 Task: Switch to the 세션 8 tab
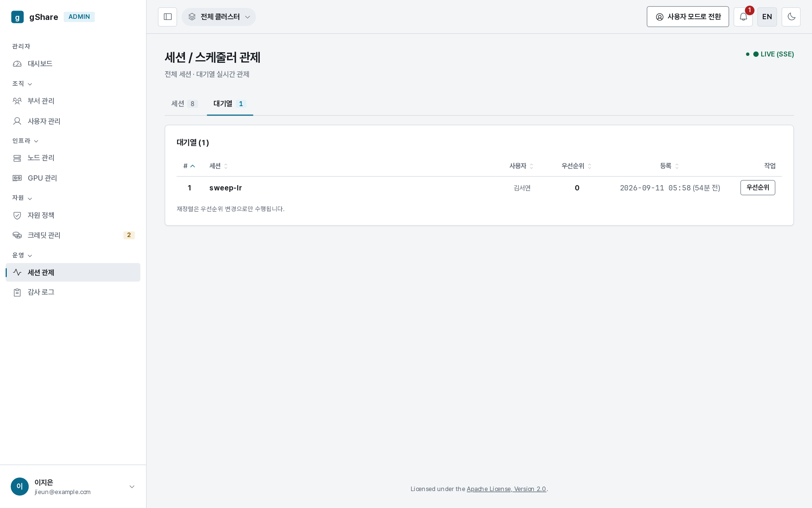click(184, 104)
